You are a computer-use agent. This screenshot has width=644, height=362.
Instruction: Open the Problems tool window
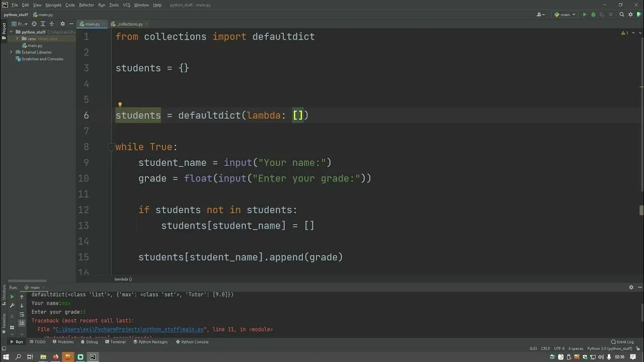click(x=63, y=342)
